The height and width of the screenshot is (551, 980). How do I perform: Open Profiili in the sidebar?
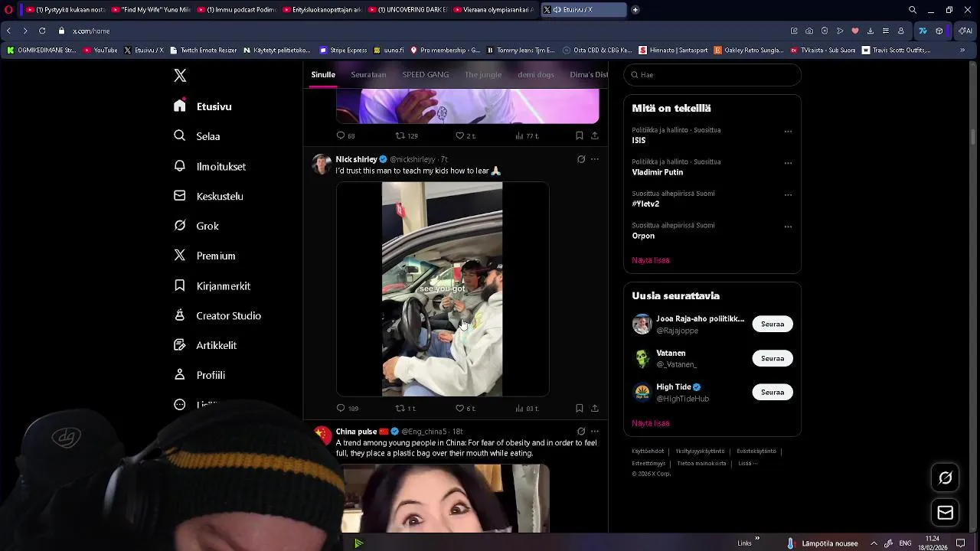pos(200,375)
